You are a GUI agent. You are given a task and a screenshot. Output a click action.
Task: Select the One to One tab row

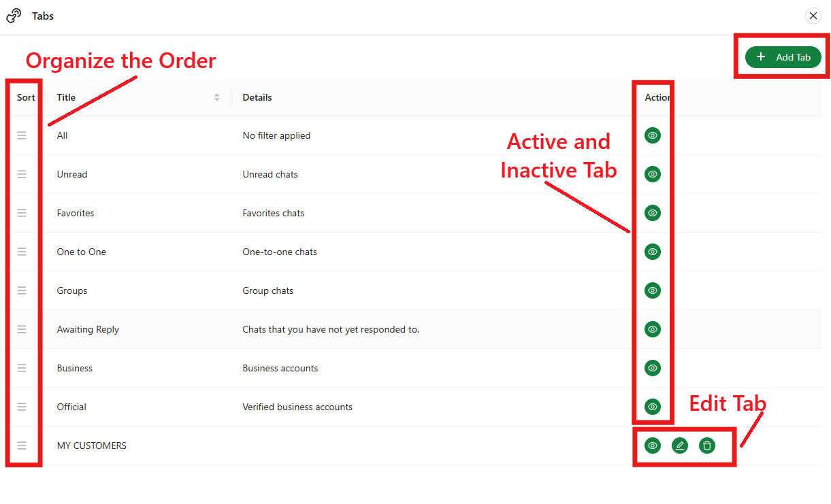click(x=82, y=252)
